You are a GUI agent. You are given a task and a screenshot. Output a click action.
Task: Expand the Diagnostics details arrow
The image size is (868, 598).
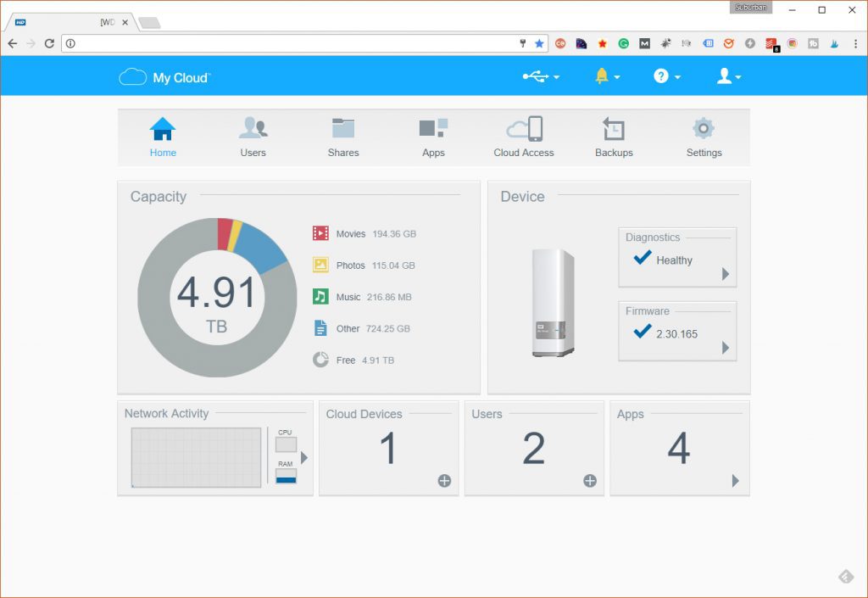click(x=726, y=273)
